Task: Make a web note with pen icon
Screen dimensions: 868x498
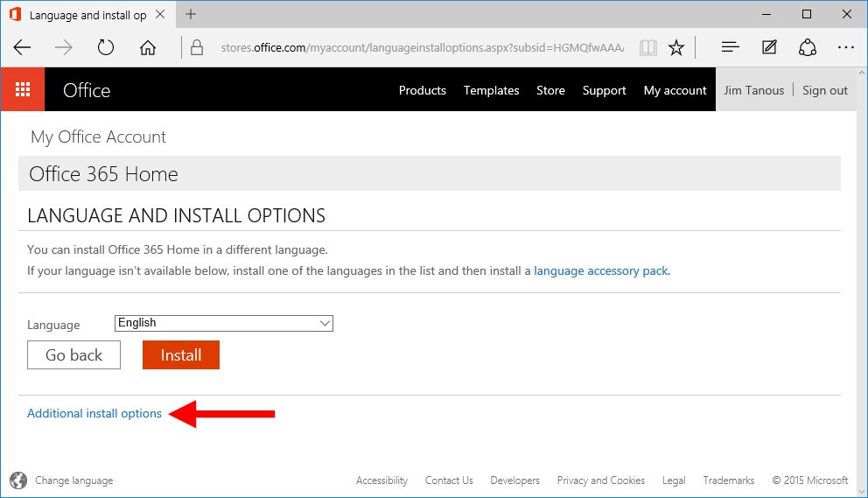Action: click(x=769, y=47)
